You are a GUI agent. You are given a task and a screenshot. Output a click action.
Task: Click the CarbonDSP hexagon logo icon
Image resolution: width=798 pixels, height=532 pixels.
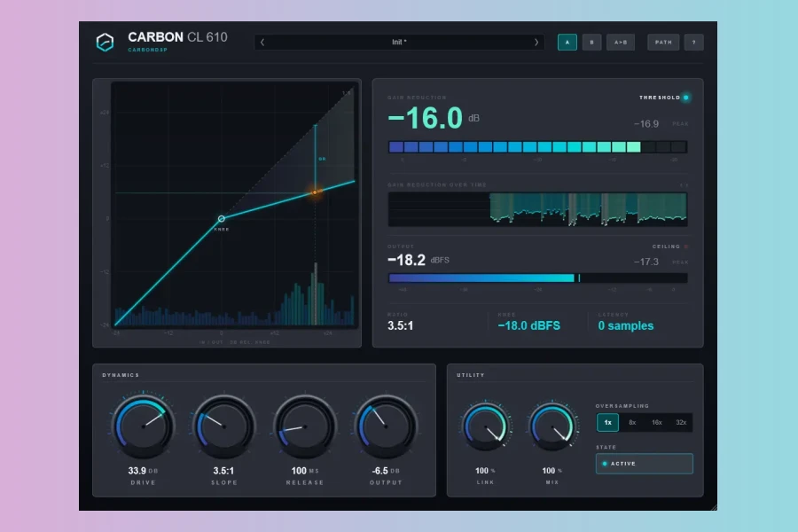(105, 43)
